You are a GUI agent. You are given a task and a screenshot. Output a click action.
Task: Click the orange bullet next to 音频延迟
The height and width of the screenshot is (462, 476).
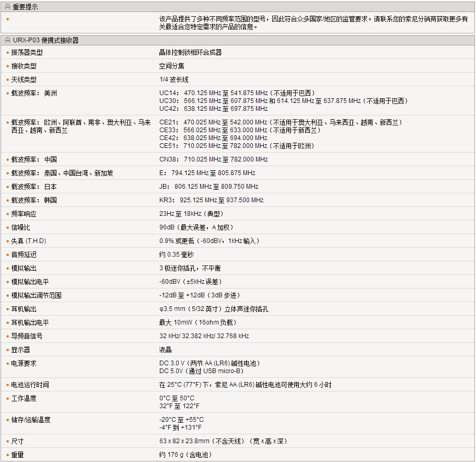(7, 255)
